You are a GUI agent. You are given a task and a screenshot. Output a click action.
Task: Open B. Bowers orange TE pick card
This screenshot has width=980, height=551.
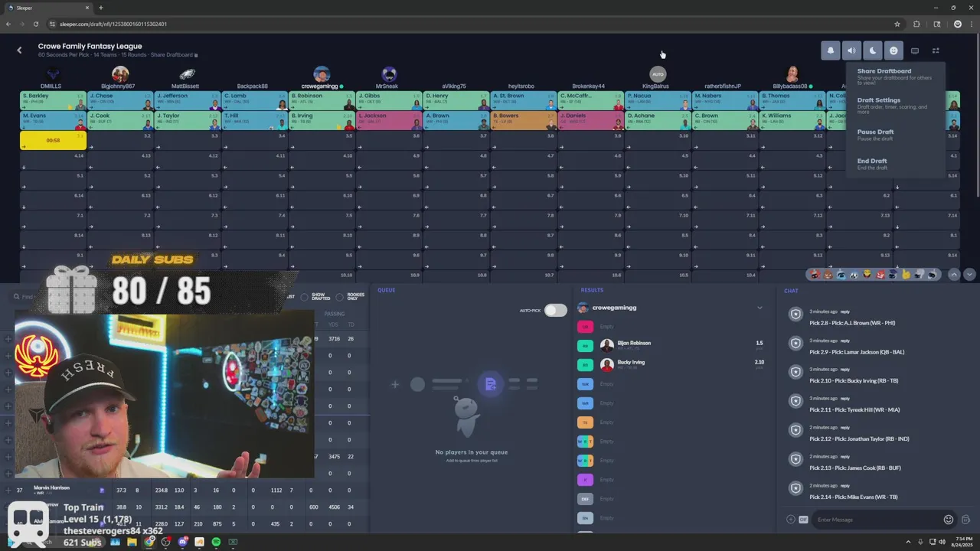pos(524,120)
